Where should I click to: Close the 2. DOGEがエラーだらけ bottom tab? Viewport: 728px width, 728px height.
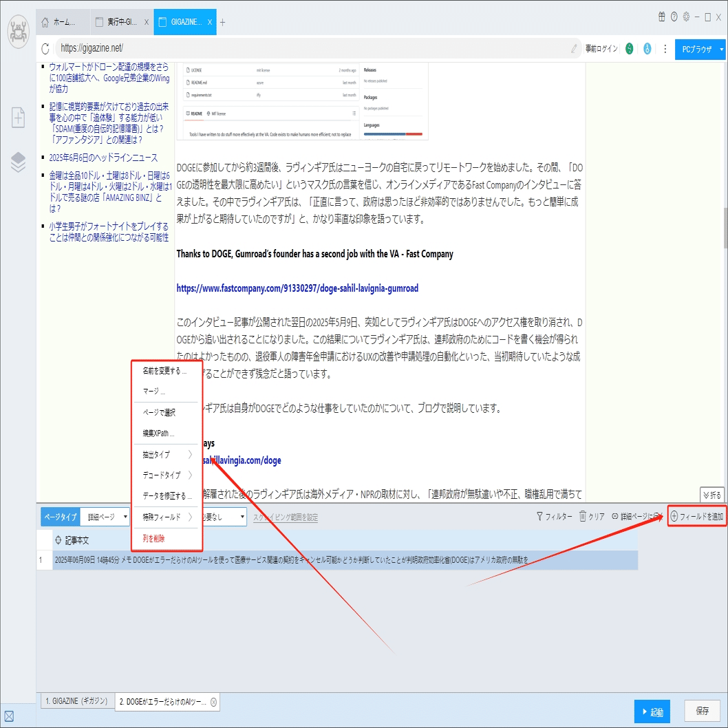[x=213, y=702]
